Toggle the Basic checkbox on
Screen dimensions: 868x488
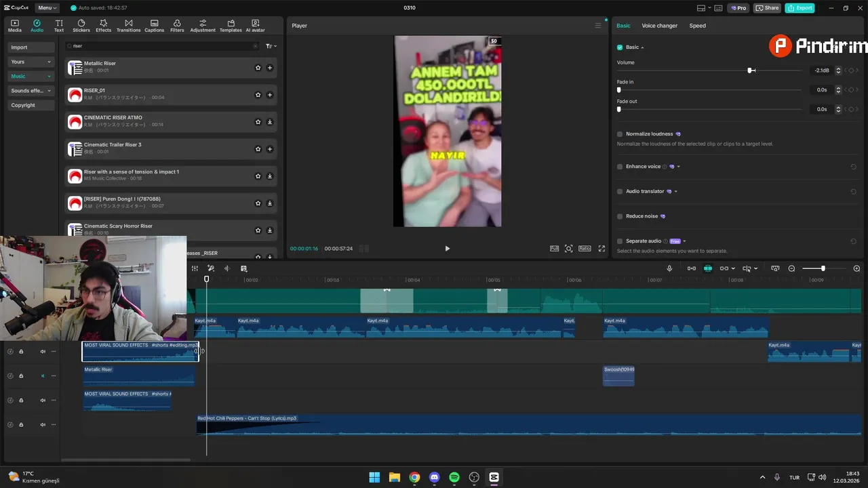click(620, 47)
